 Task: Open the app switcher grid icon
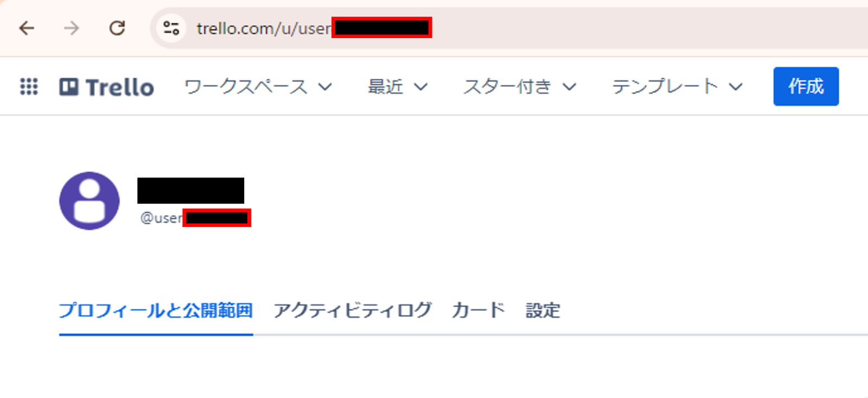click(29, 86)
